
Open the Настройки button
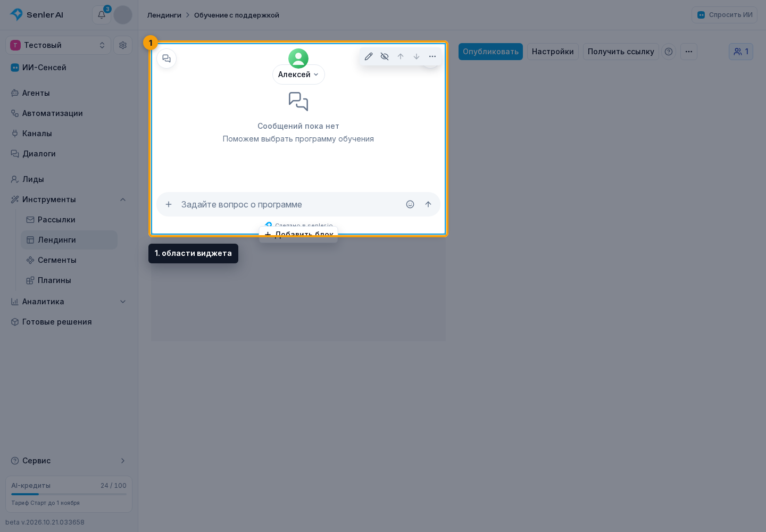click(553, 52)
